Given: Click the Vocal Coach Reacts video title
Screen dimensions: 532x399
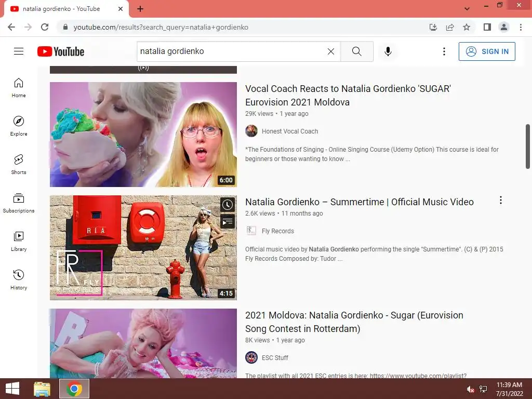Looking at the screenshot, I should point(348,96).
